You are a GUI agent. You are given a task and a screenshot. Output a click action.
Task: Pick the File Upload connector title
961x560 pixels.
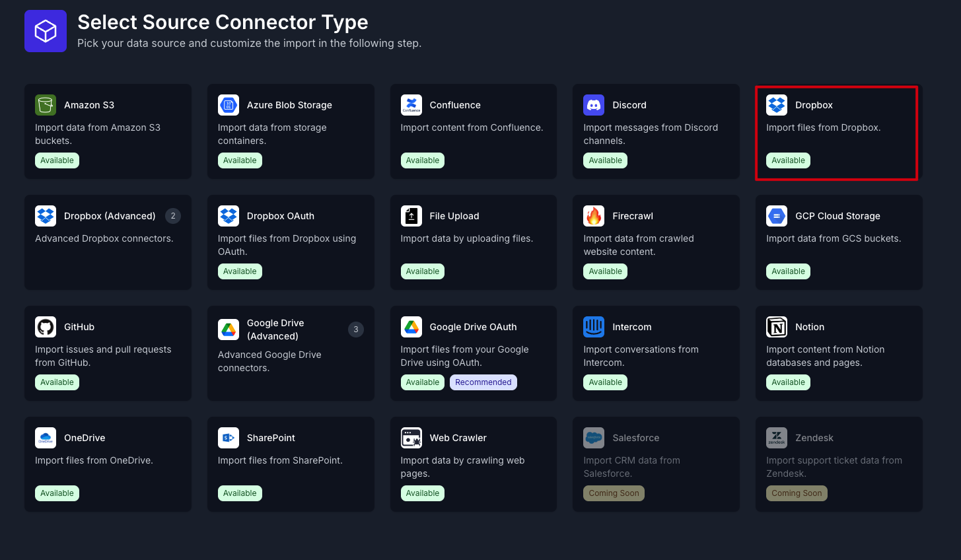[x=454, y=216]
